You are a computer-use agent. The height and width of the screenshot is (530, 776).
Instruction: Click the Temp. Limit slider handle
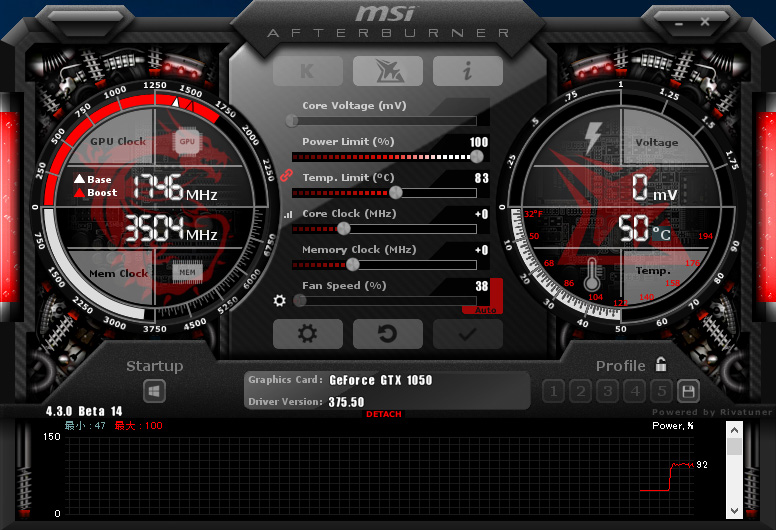point(396,192)
